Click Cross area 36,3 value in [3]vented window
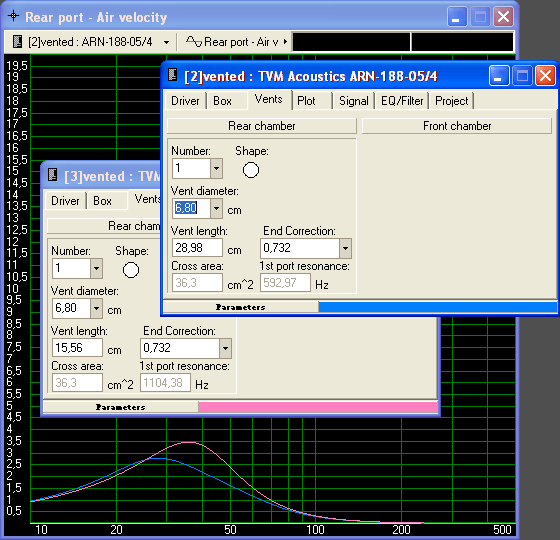Image resolution: width=560 pixels, height=540 pixels. [x=78, y=383]
